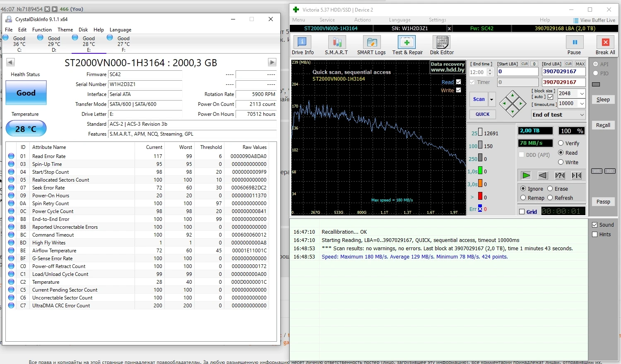The height and width of the screenshot is (364, 621).
Task: Select disk C: status icon at 36 °C
Action: point(6,37)
